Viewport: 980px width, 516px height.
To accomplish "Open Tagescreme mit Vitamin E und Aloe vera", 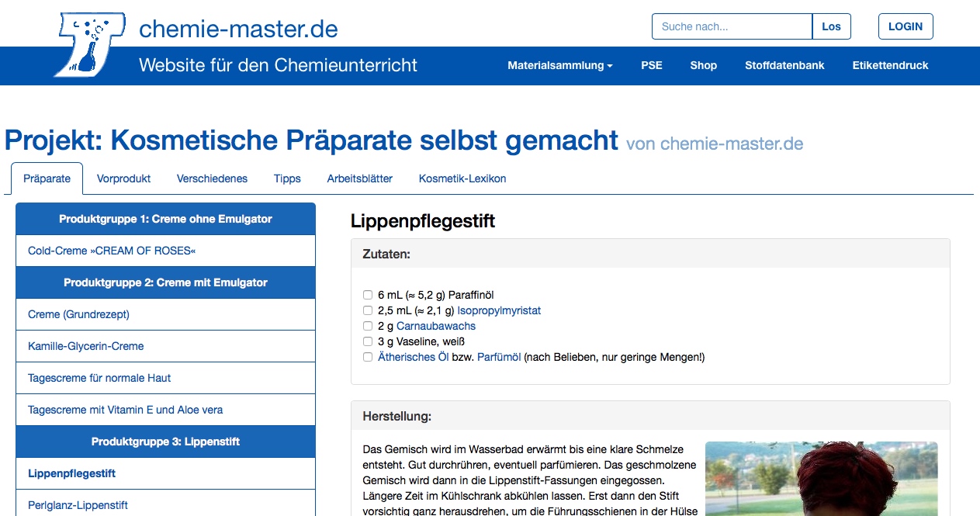I will tap(165, 410).
